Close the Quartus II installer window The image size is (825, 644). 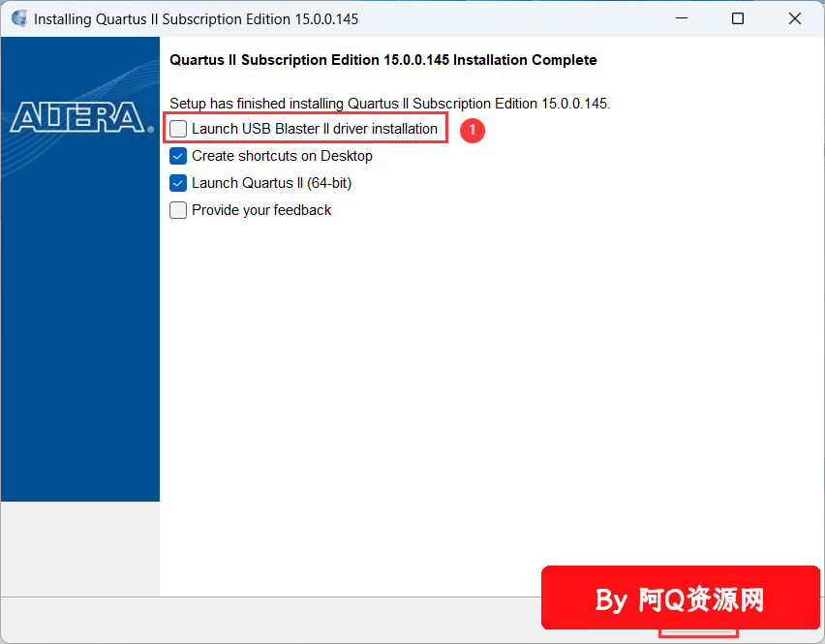click(x=794, y=18)
